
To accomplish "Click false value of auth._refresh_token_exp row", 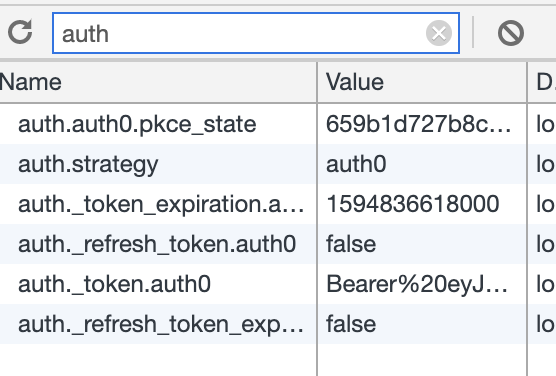I will coord(422,324).
